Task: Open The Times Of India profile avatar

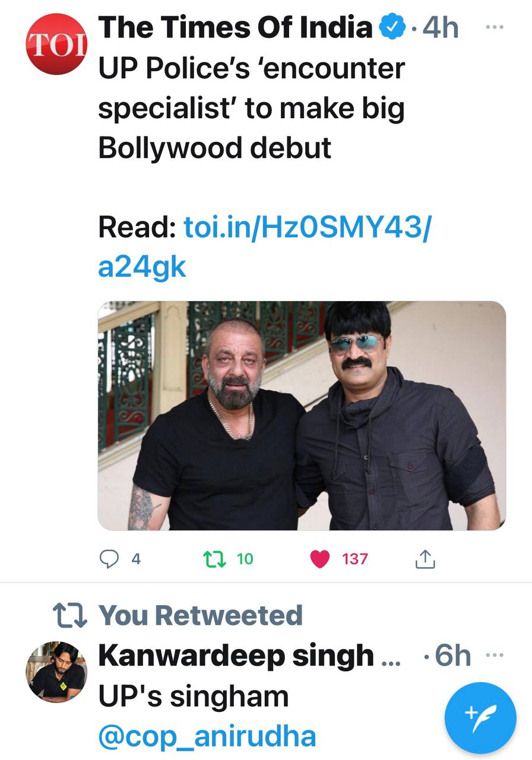Action: [x=56, y=44]
